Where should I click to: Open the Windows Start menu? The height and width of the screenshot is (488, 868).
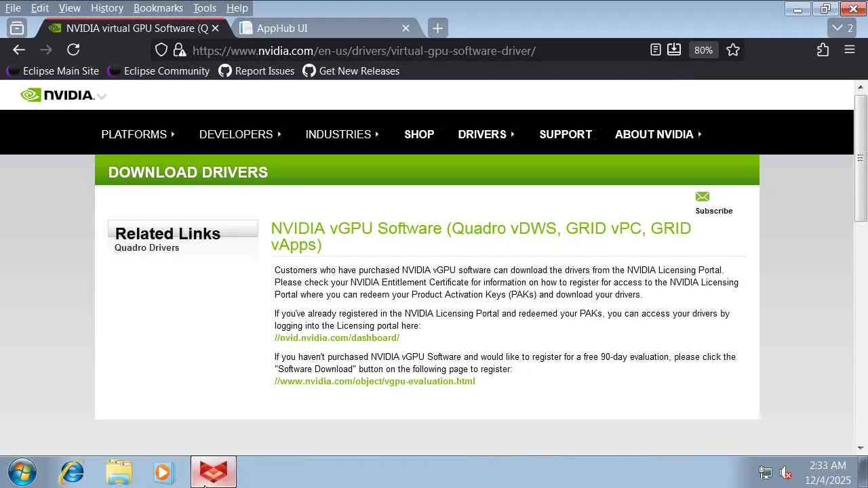[x=21, y=472]
